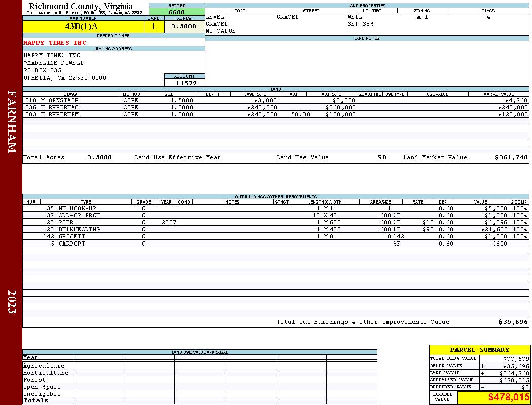Image resolution: width=532 pixels, height=405 pixels.
Task: Click the PIER improvement row
Action: pyautogui.click(x=276, y=222)
